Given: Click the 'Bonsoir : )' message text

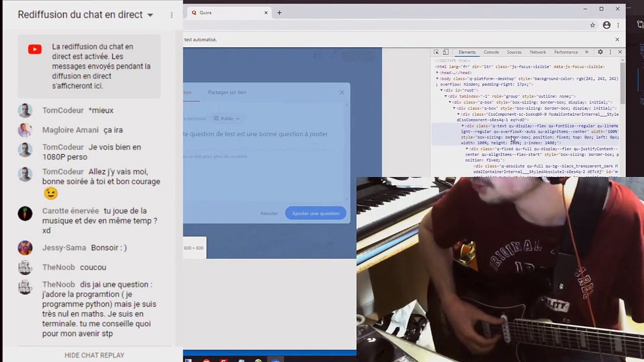Looking at the screenshot, I should coord(109,247).
